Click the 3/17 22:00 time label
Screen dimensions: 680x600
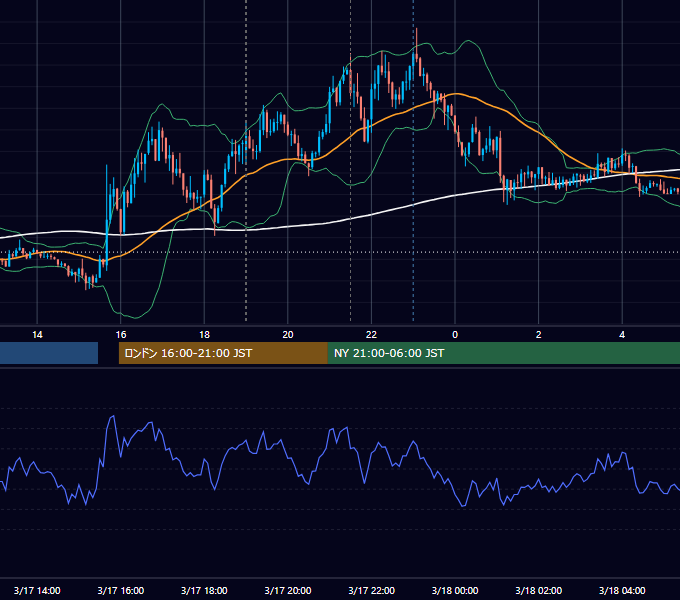click(372, 590)
